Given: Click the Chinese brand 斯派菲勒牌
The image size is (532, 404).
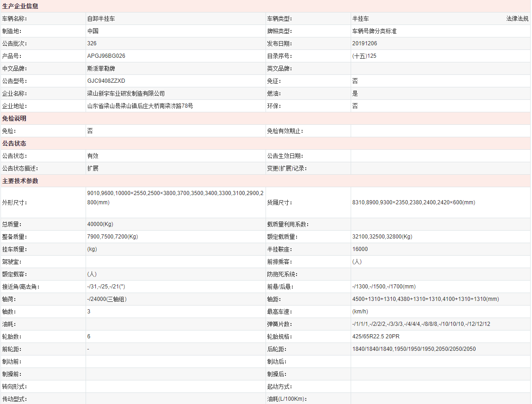Looking at the screenshot, I should point(101,68).
